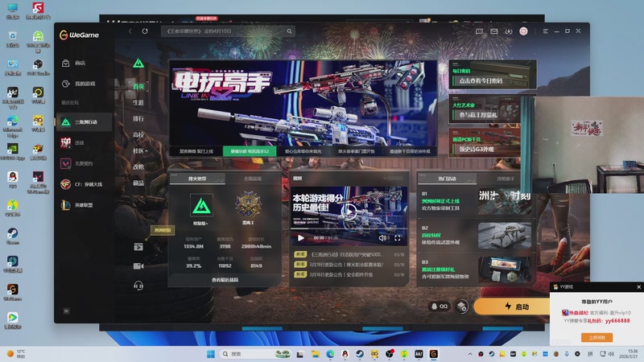Open 邀请PC新干员 G3 skin card

485,143
